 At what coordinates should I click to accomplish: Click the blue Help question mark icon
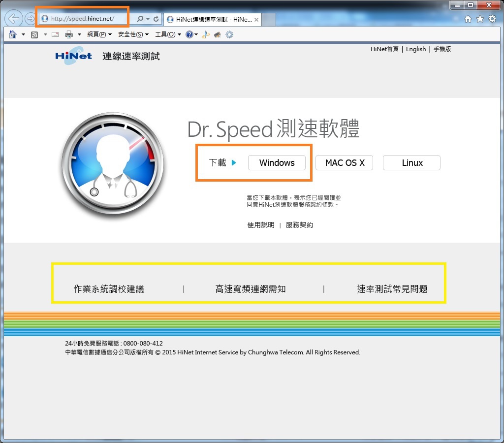point(189,34)
